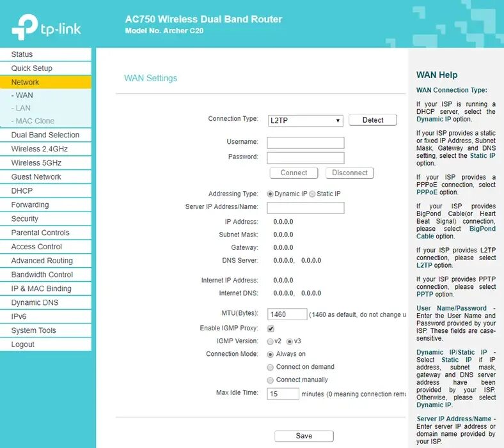Open Guest Network settings
Viewport: 504px width, 448px height.
pyautogui.click(x=45, y=176)
